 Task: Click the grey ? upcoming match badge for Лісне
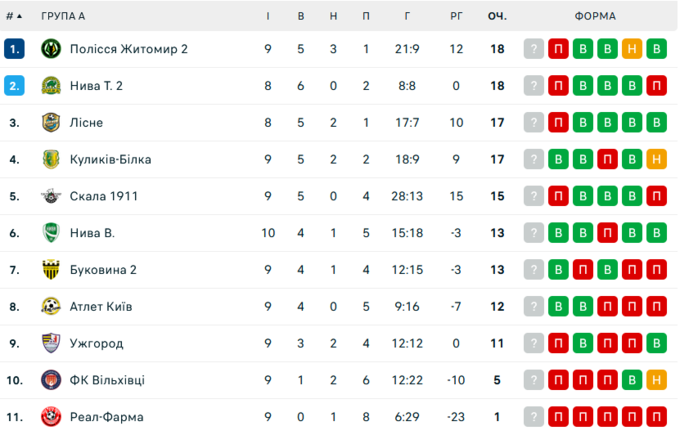[x=535, y=123]
